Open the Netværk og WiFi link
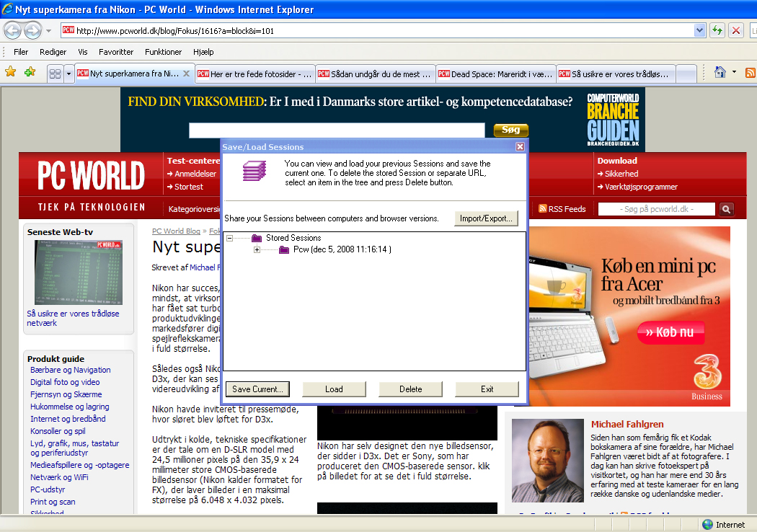 59,477
